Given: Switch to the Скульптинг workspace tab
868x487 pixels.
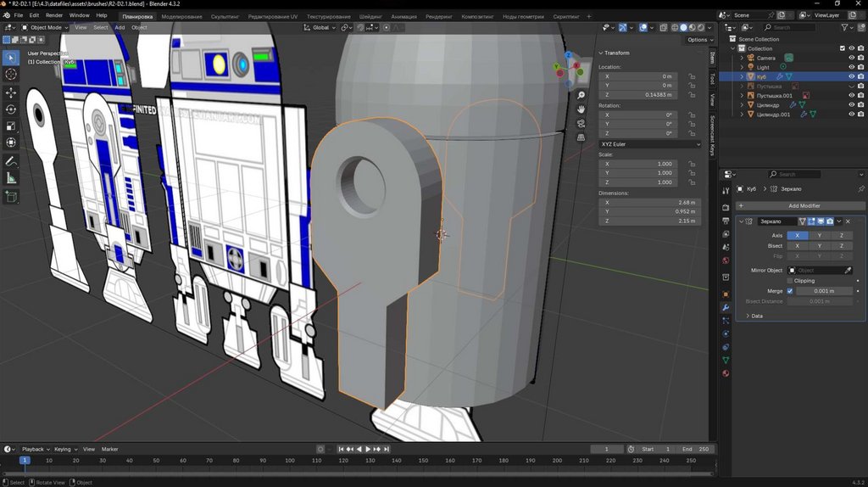Looking at the screenshot, I should pyautogui.click(x=225, y=16).
